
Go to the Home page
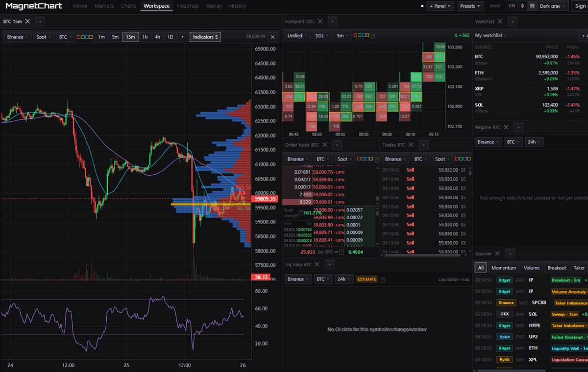click(80, 6)
